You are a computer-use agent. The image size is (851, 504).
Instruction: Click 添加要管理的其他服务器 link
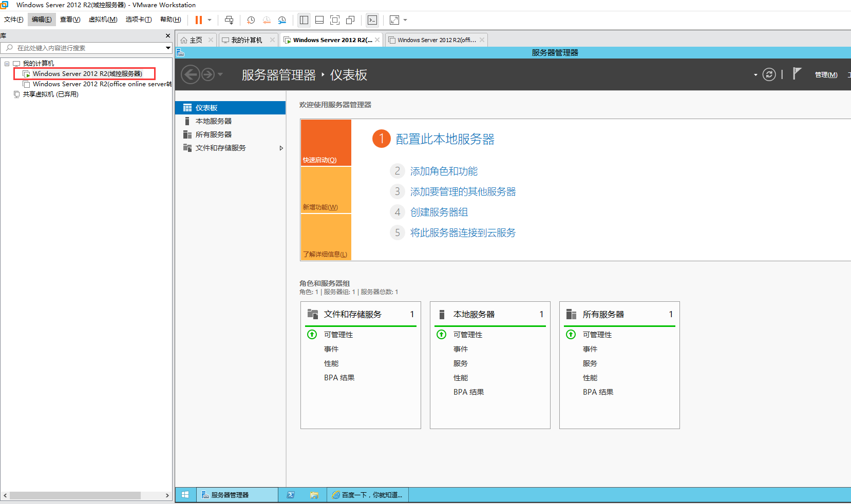463,192
